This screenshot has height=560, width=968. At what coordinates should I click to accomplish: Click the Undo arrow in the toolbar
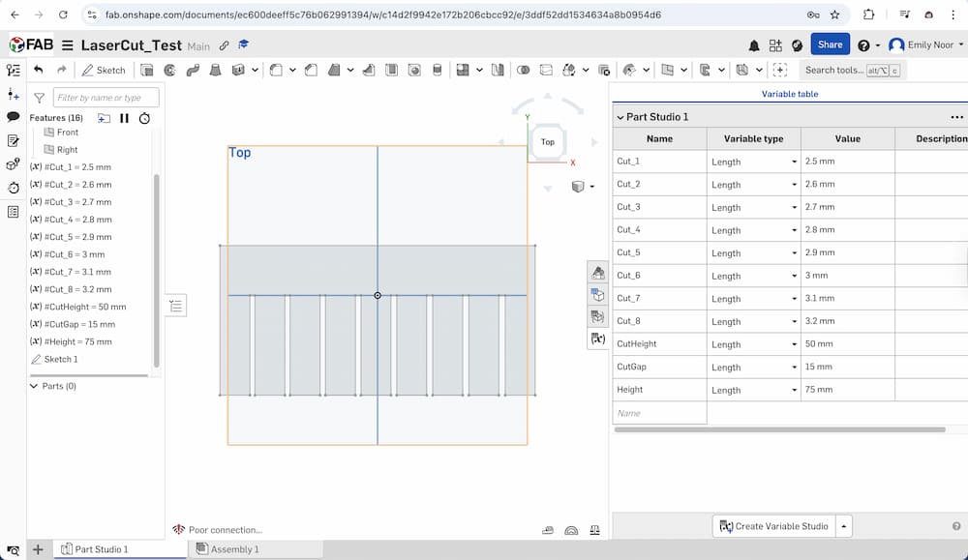pyautogui.click(x=39, y=70)
